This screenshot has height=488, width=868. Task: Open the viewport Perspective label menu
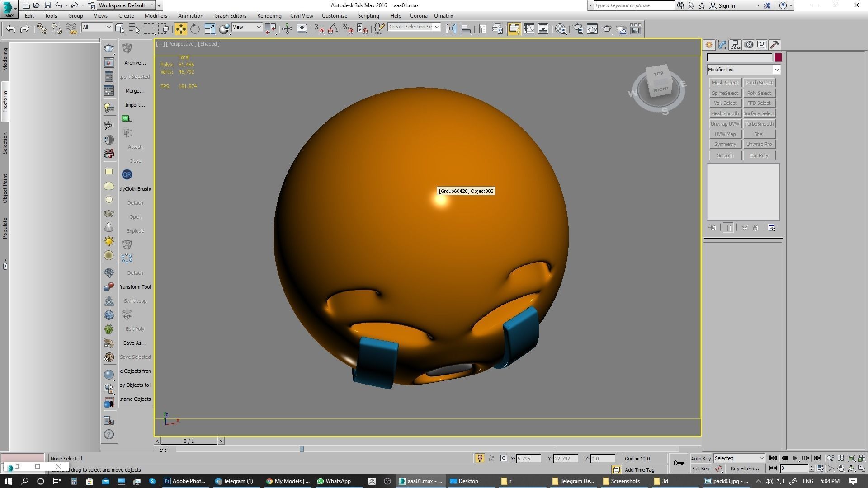[x=181, y=44]
